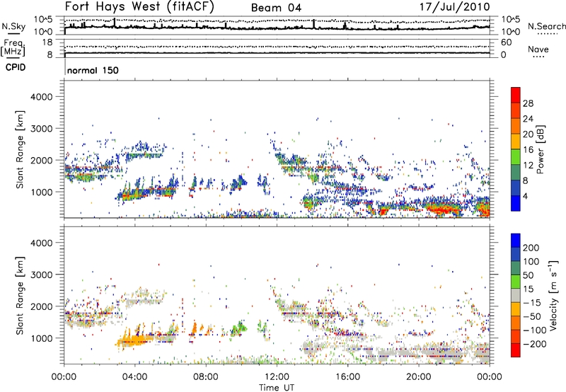Click the "12:00" time tick label
Viewport: 566px width, 392px height.
[x=277, y=377]
